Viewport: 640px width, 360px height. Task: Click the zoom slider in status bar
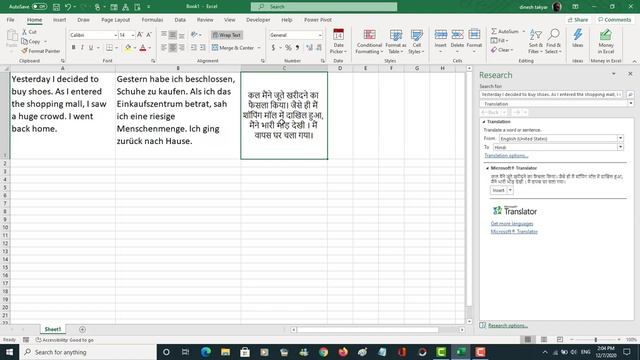pos(596,340)
